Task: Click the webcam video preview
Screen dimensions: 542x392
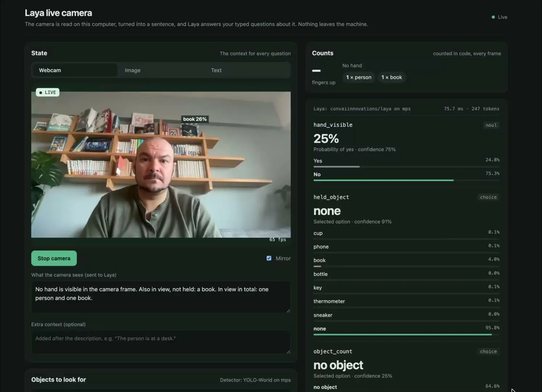Action: pyautogui.click(x=161, y=164)
